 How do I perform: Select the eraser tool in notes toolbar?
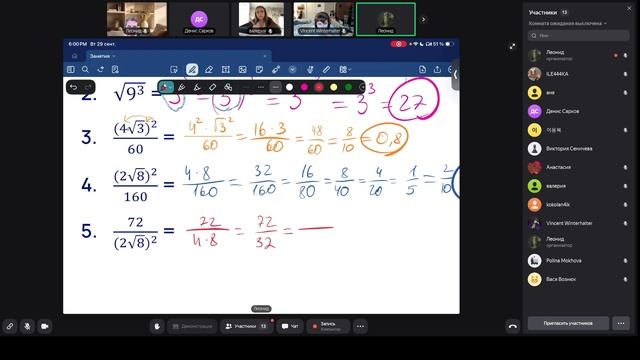point(209,70)
